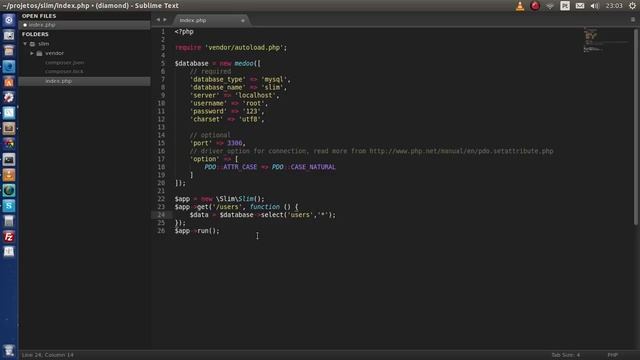The height and width of the screenshot is (360, 640).
Task: Click the orange download dock icon
Action: click(x=9, y=175)
